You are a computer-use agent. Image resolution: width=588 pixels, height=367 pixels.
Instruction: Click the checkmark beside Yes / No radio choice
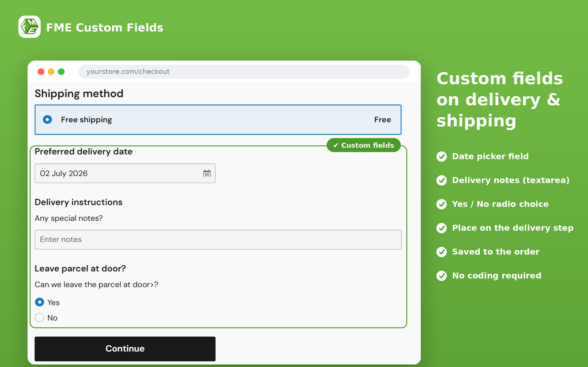click(441, 204)
